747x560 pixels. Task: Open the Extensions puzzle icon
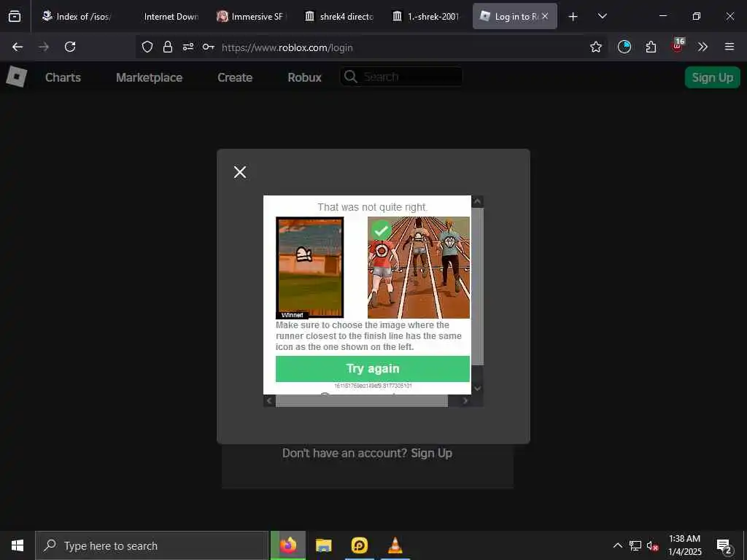click(x=651, y=47)
